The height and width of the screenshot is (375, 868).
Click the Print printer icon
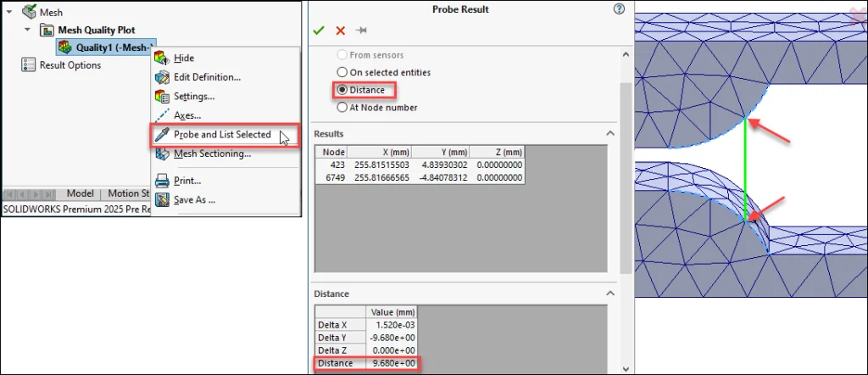click(x=162, y=181)
